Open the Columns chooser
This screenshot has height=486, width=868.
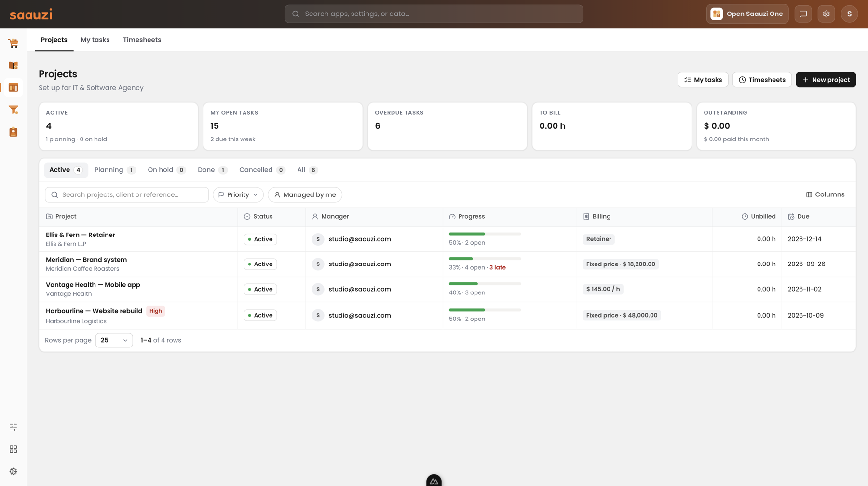click(826, 194)
